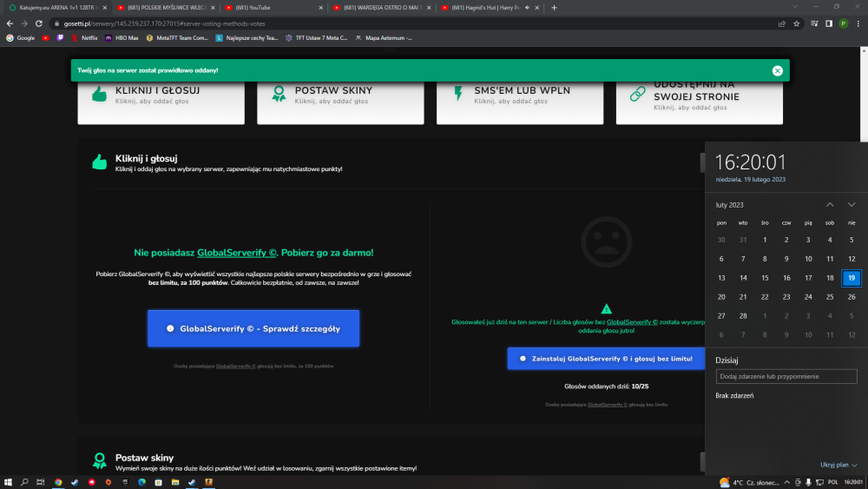Open the Kliknij i głosuj voting card
Screen dimensions: 868x489
tap(161, 102)
